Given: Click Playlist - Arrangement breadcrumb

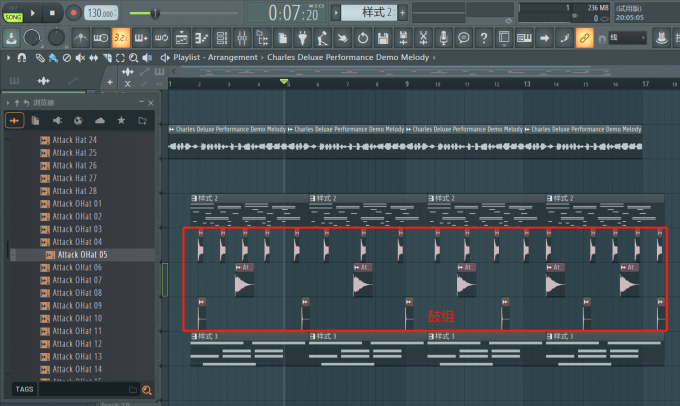Looking at the screenshot, I should click(216, 57).
